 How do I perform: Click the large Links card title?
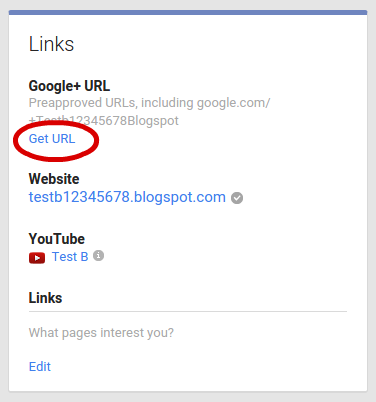click(51, 44)
